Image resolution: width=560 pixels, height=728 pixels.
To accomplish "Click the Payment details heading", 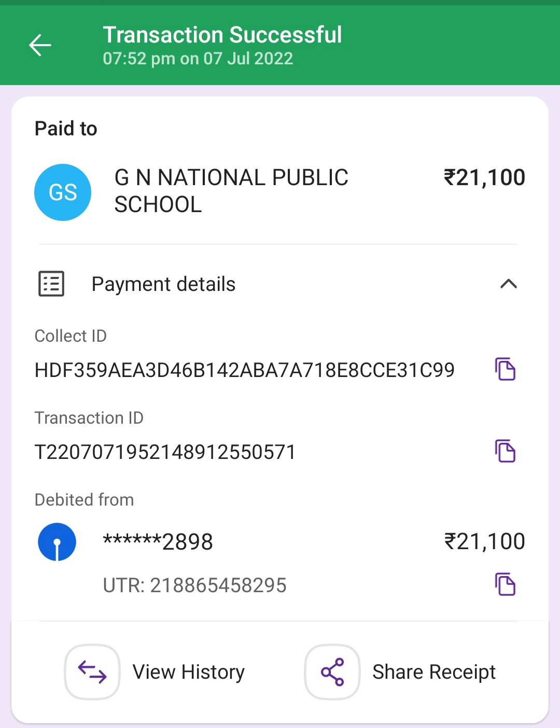I will [x=163, y=284].
